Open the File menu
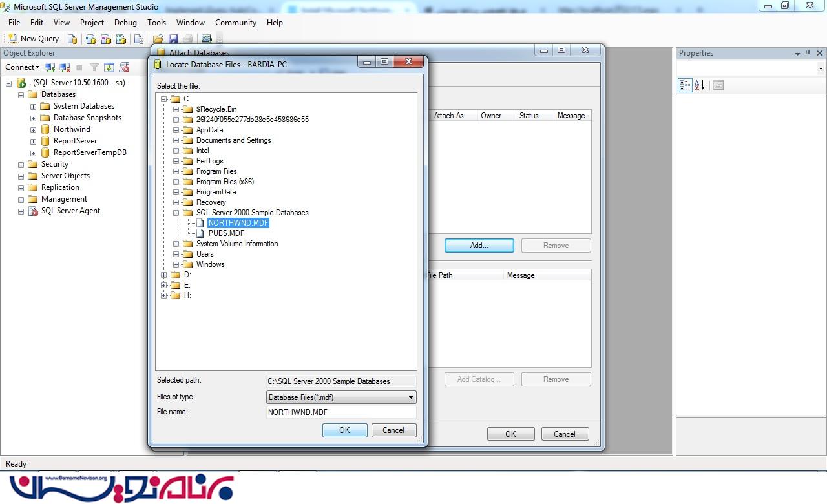This screenshot has height=504, width=827. pos(14,22)
